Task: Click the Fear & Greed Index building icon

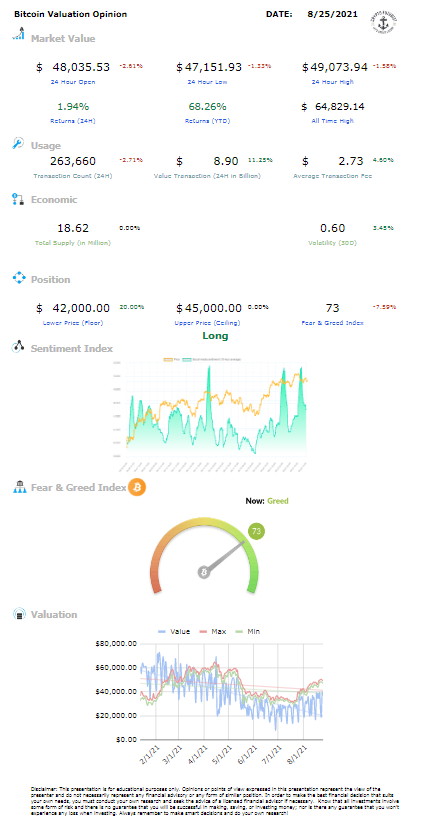Action: (x=19, y=487)
